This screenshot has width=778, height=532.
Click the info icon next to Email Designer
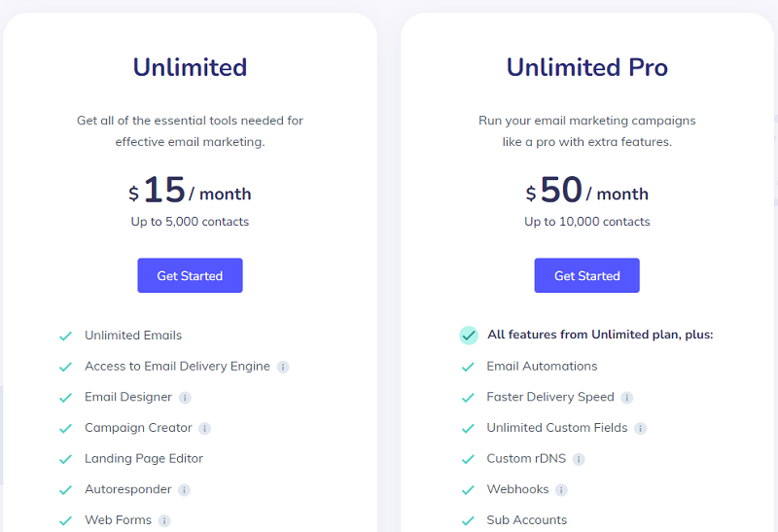pos(185,398)
